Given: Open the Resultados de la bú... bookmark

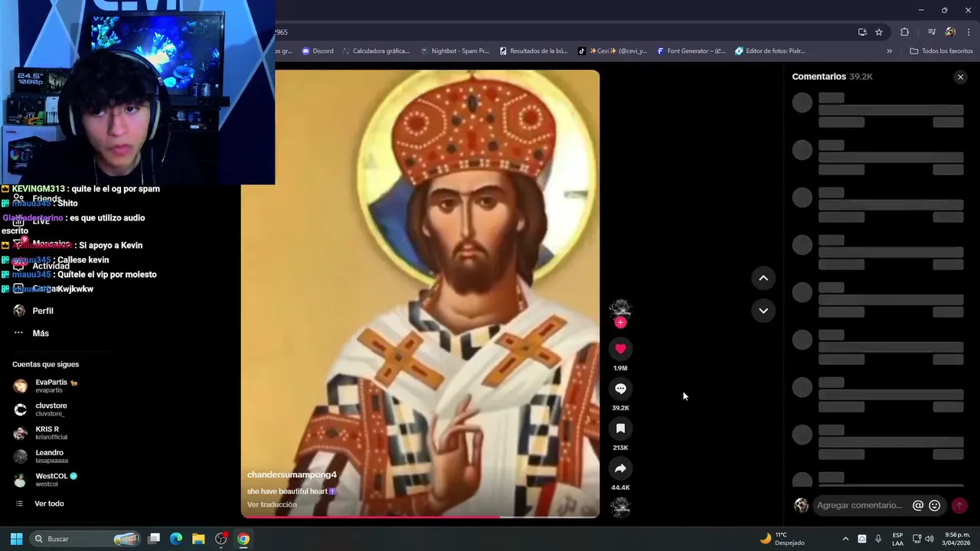Looking at the screenshot, I should [534, 51].
